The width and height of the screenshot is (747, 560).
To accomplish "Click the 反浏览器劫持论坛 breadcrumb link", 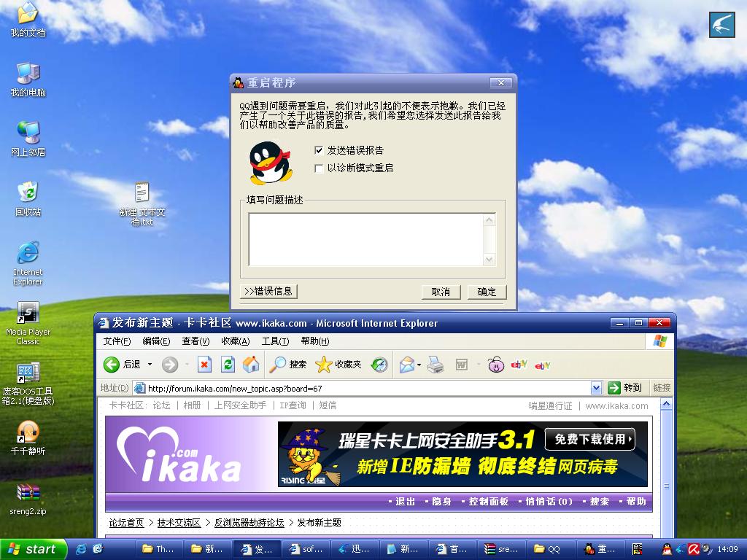I will pyautogui.click(x=249, y=522).
